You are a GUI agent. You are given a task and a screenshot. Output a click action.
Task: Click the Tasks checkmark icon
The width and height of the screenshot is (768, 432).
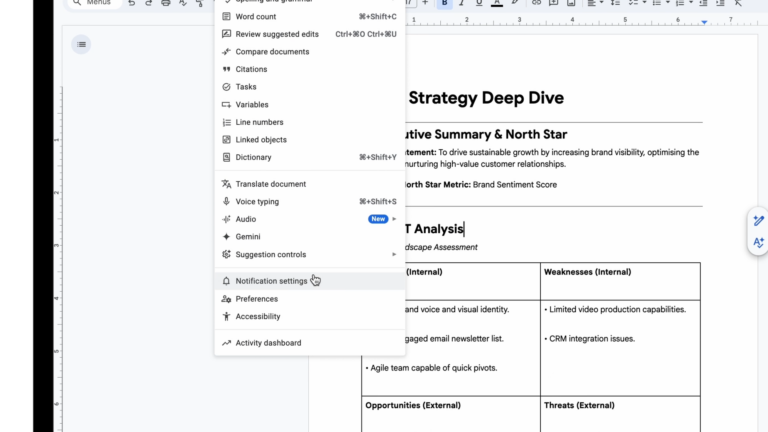226,87
